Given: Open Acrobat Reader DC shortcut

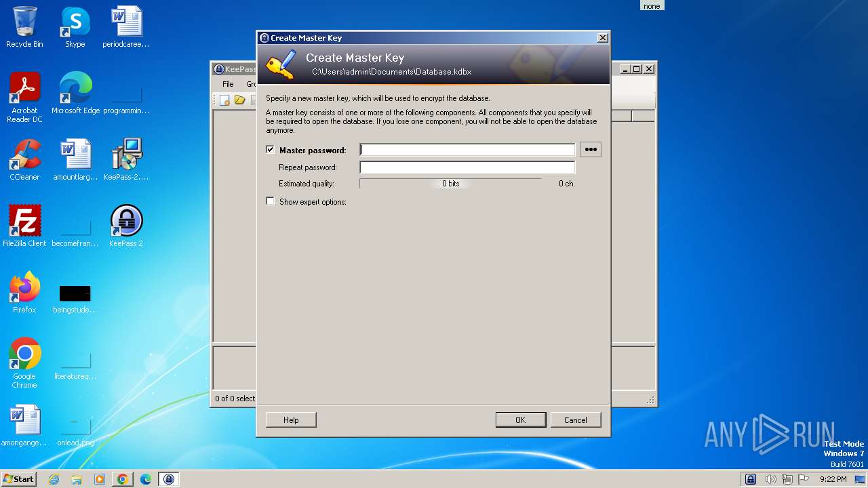Looking at the screenshot, I should (x=24, y=98).
